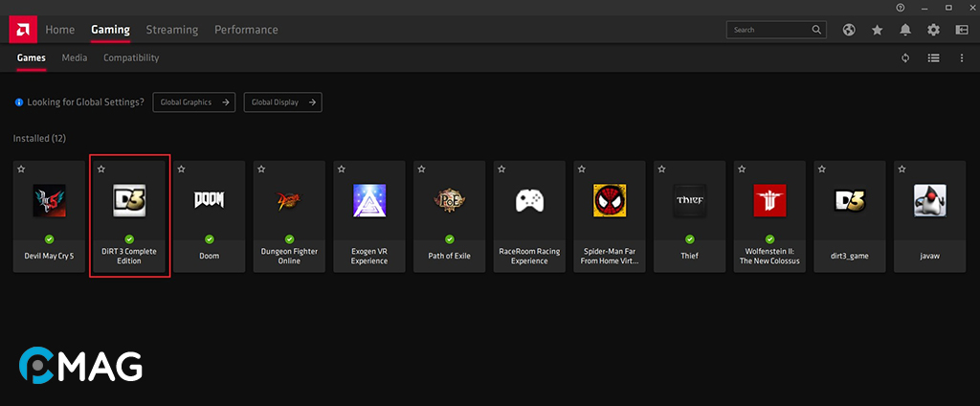Open the help question mark icon
Image resolution: width=980 pixels, height=406 pixels.
[x=900, y=8]
